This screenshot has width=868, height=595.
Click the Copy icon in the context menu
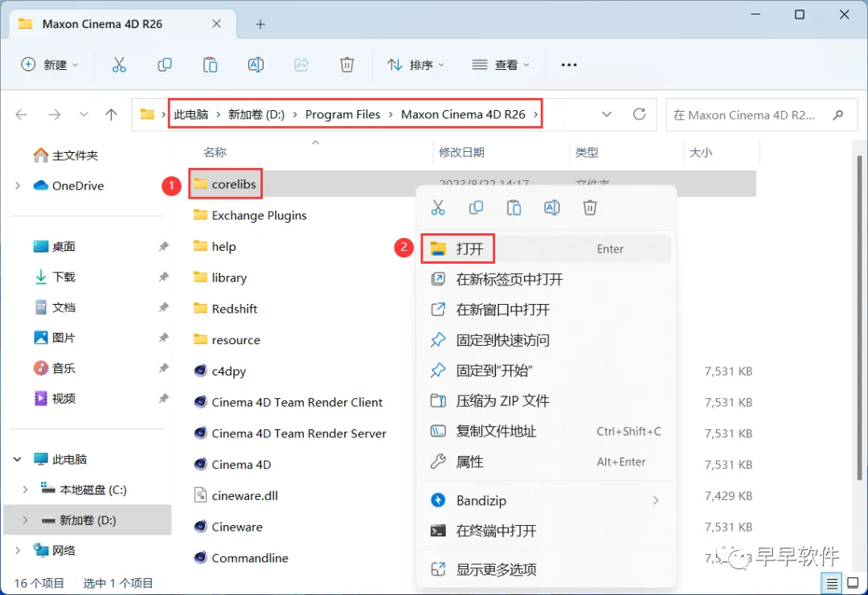click(476, 207)
